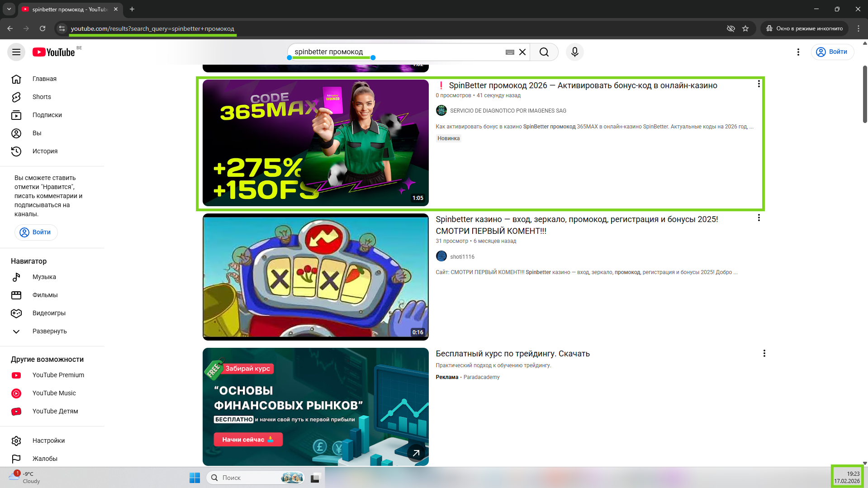Open the YouTube guide hamburger menu

click(x=16, y=52)
